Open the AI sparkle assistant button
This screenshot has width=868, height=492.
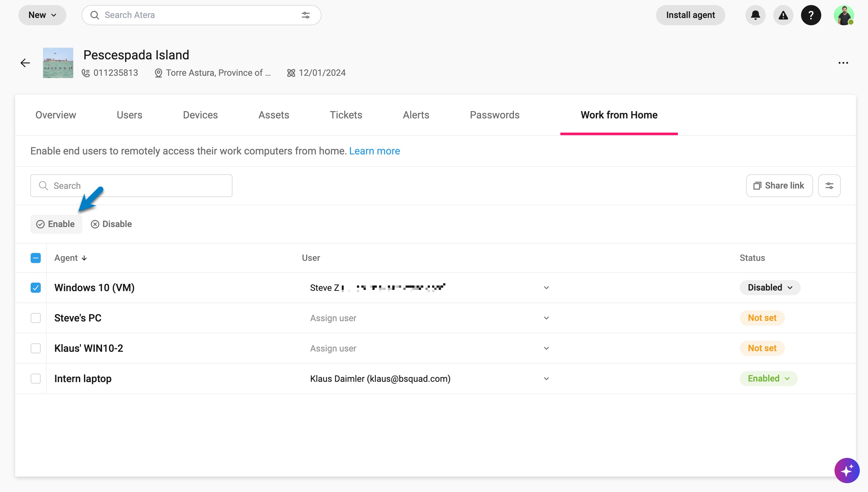(847, 471)
